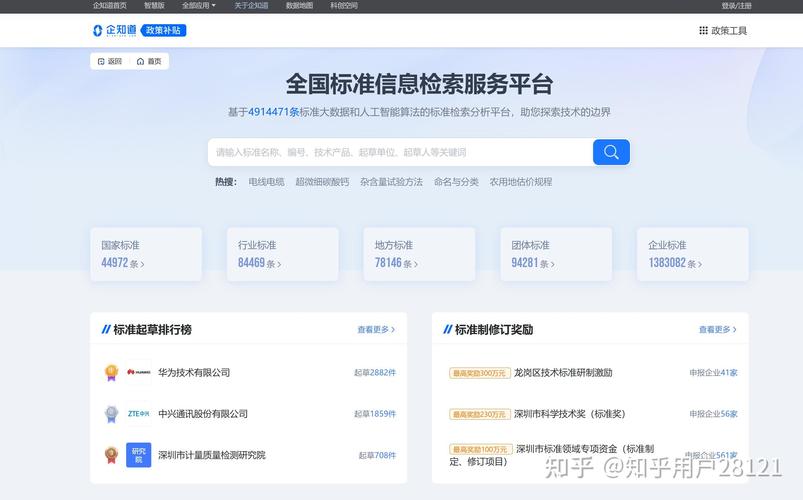Select hot search 杂含量试验方法
Viewport: 803px width, 500px height.
(x=391, y=182)
